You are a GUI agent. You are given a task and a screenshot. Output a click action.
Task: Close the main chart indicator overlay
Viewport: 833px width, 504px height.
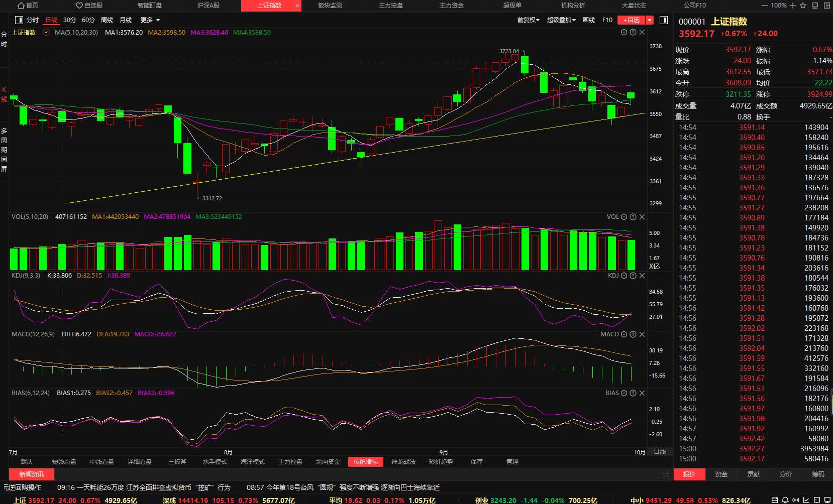pos(642,32)
